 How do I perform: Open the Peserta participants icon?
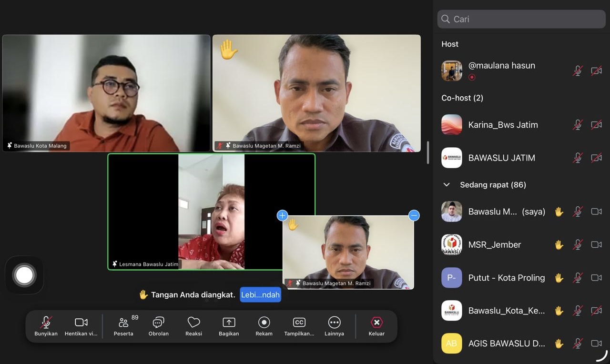coord(123,323)
